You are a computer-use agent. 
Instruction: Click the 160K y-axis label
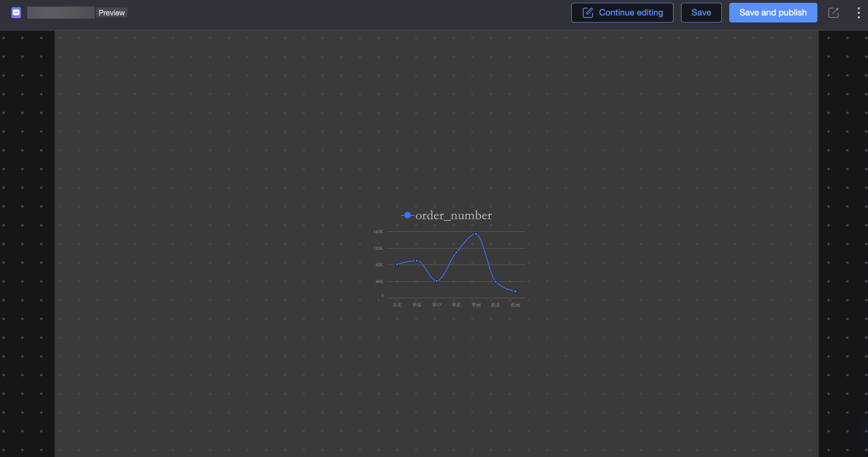click(378, 232)
